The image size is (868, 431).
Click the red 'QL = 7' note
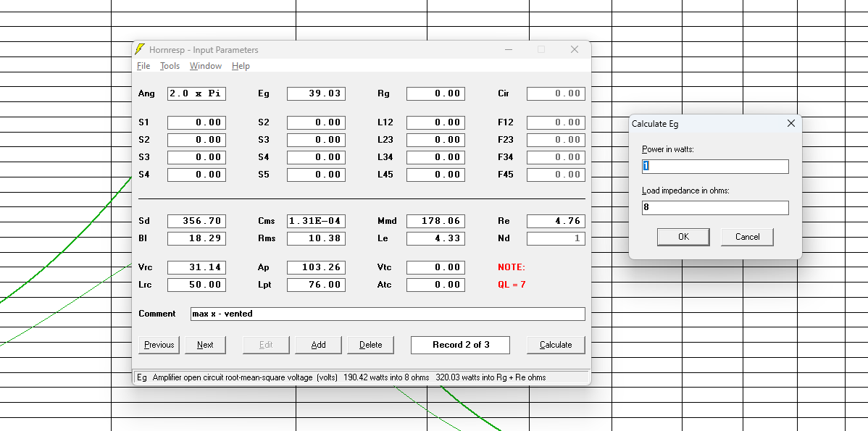click(x=512, y=285)
